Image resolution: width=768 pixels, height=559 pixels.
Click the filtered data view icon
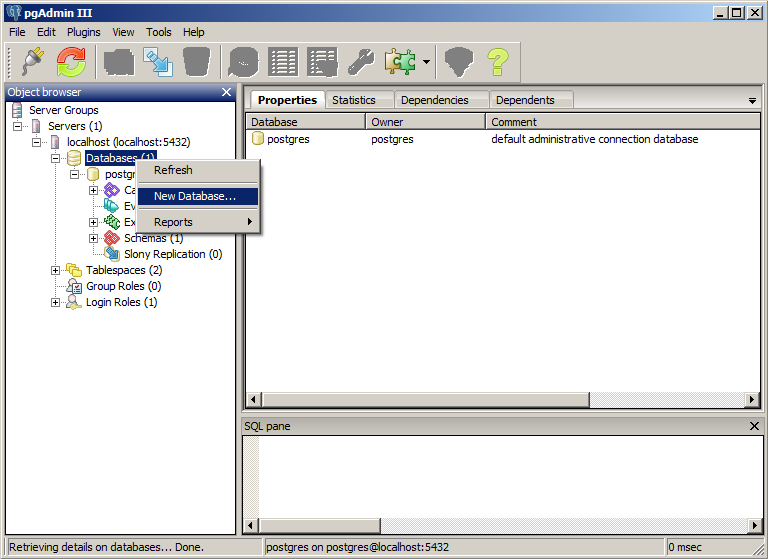(x=322, y=62)
